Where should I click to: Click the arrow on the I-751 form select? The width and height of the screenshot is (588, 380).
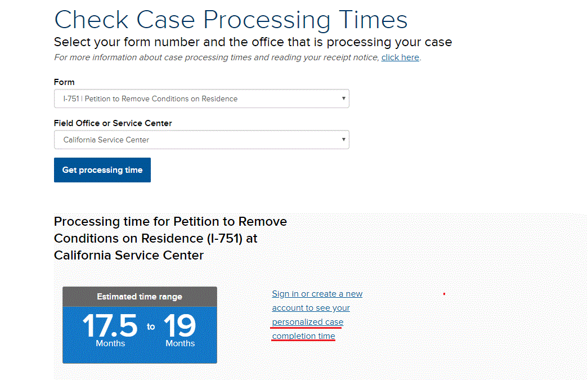click(x=343, y=99)
